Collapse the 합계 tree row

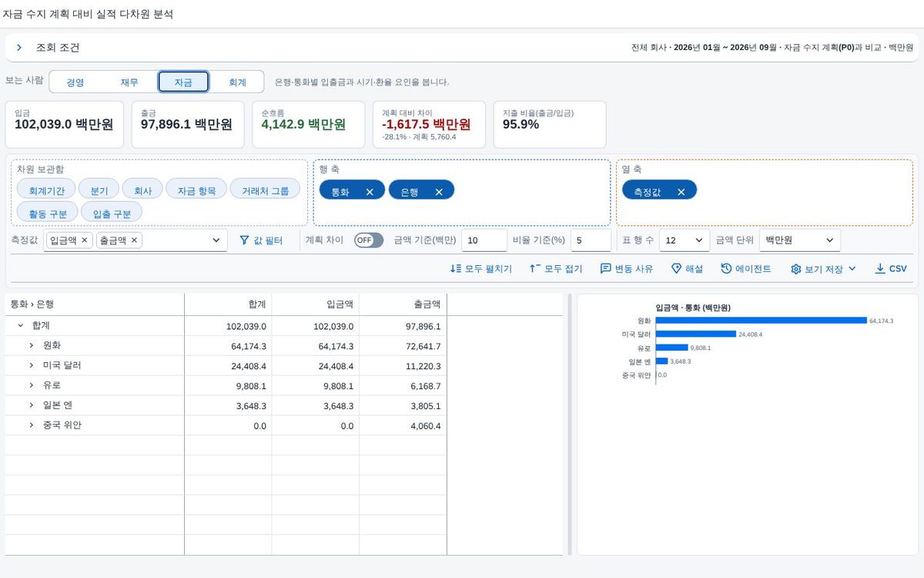click(x=21, y=326)
